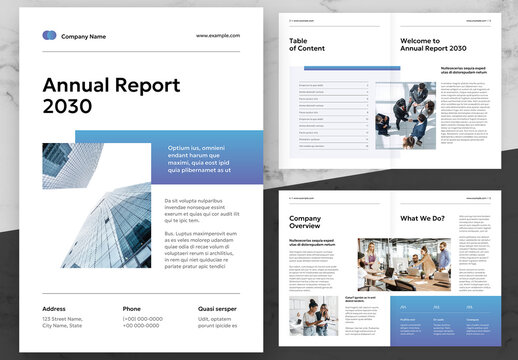Screen dimensions: 518x360
Task: Click the 'What We Do?' heading
Action: coord(422,219)
